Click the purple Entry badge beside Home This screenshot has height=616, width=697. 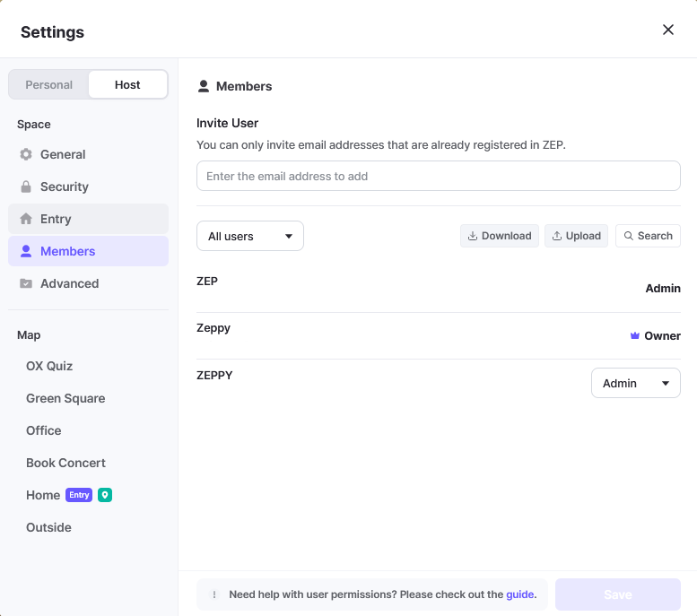[79, 495]
